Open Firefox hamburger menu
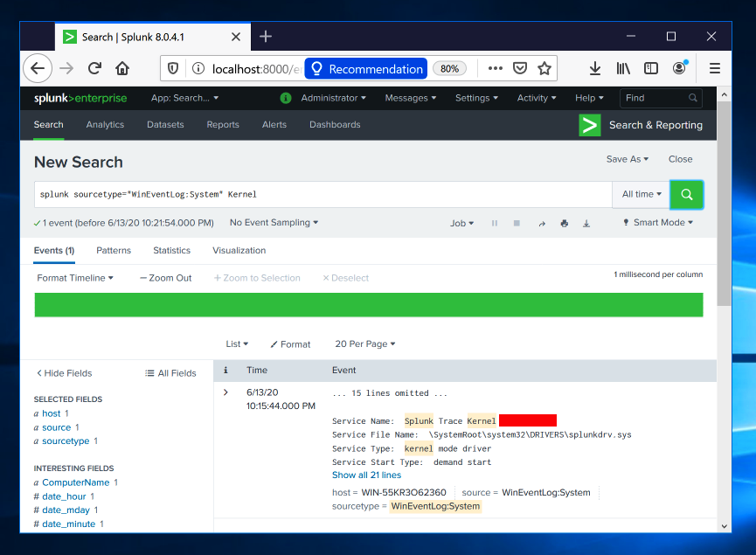756x555 pixels. pos(714,68)
